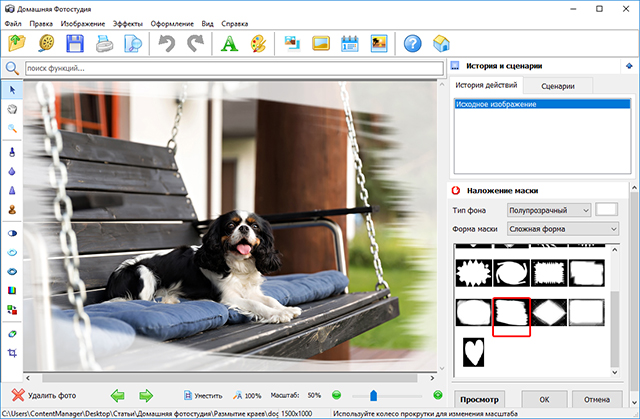The width and height of the screenshot is (640, 419).
Task: Select the blur droplet tool
Action: [x=12, y=171]
